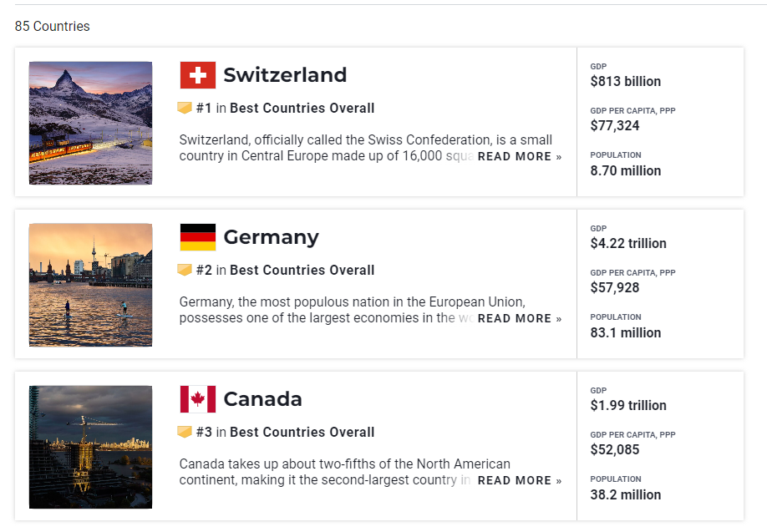
Task: Open the Germany river sunset thumbnail
Action: 90,285
